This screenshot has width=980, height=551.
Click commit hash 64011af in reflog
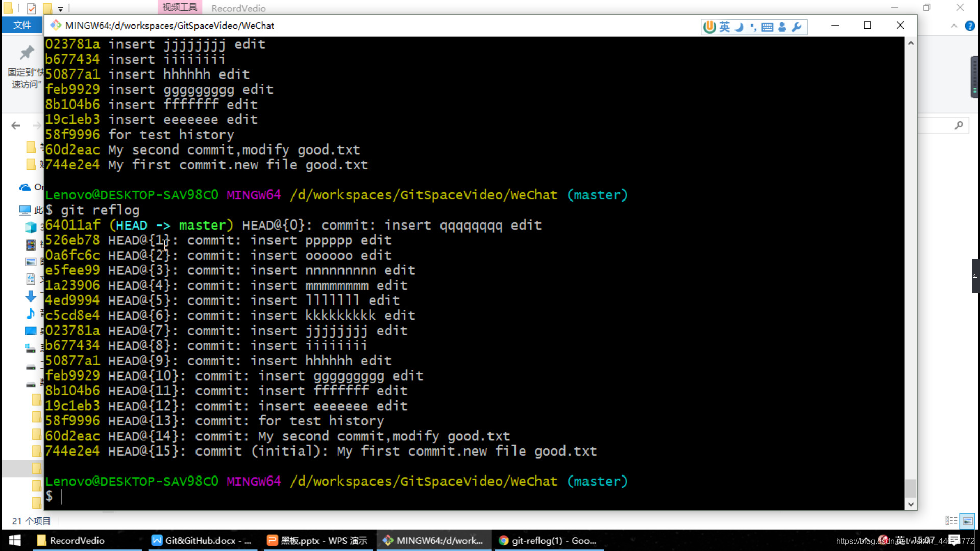[x=73, y=225]
